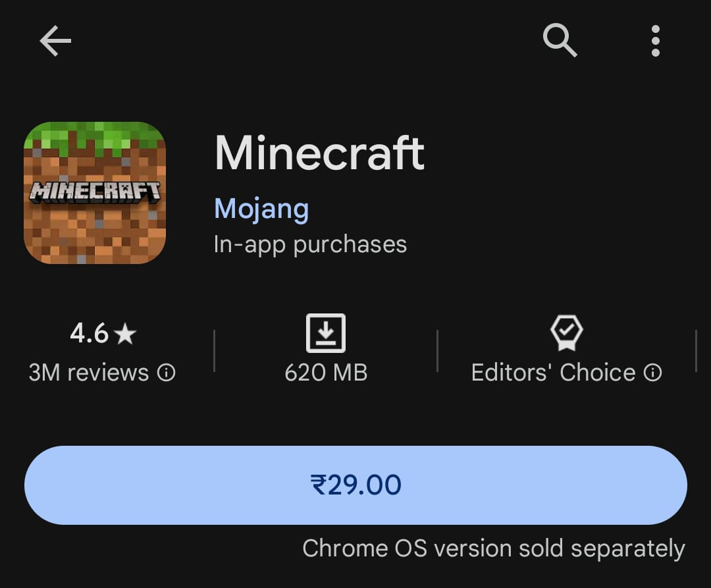Buy Minecraft with the ₹29.00 button
This screenshot has width=711, height=588.
[355, 485]
